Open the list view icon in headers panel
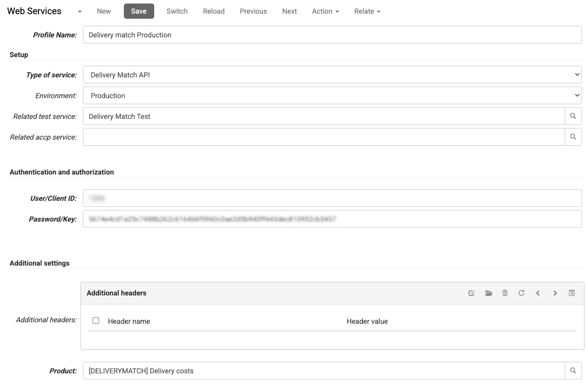 pyautogui.click(x=571, y=293)
